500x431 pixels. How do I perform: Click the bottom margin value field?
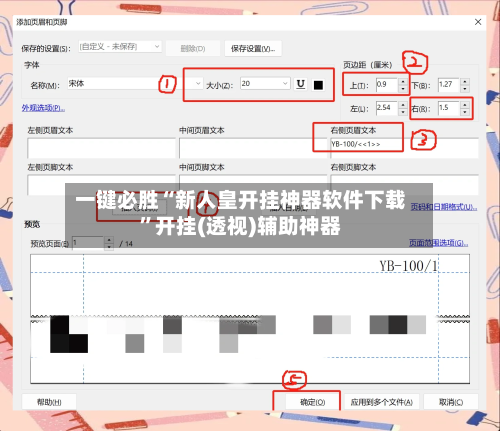coord(449,85)
